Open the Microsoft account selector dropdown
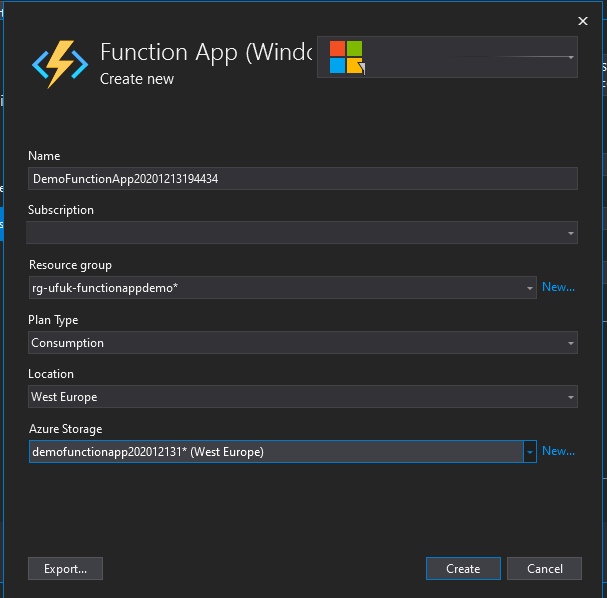 click(x=447, y=57)
